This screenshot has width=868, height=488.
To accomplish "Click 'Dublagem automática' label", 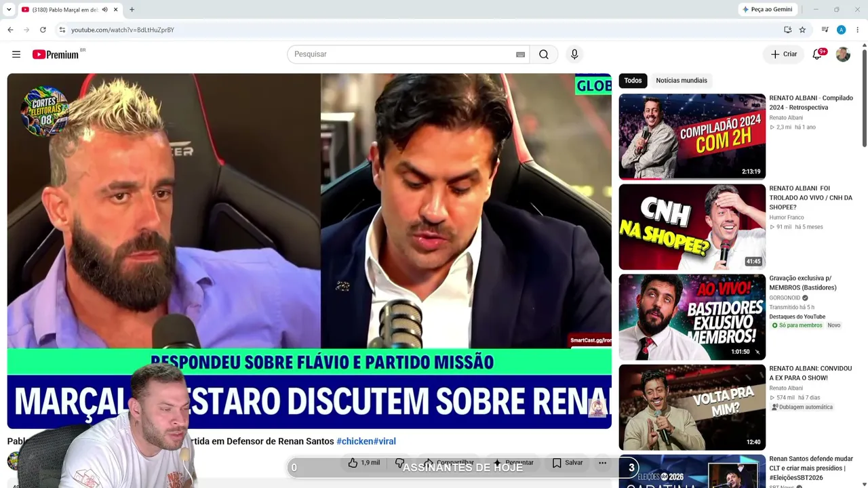I will tap(802, 407).
